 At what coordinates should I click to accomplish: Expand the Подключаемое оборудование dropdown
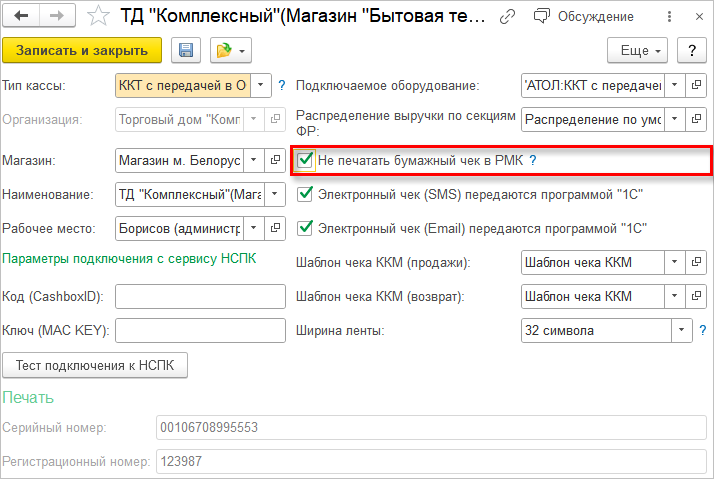[x=674, y=86]
